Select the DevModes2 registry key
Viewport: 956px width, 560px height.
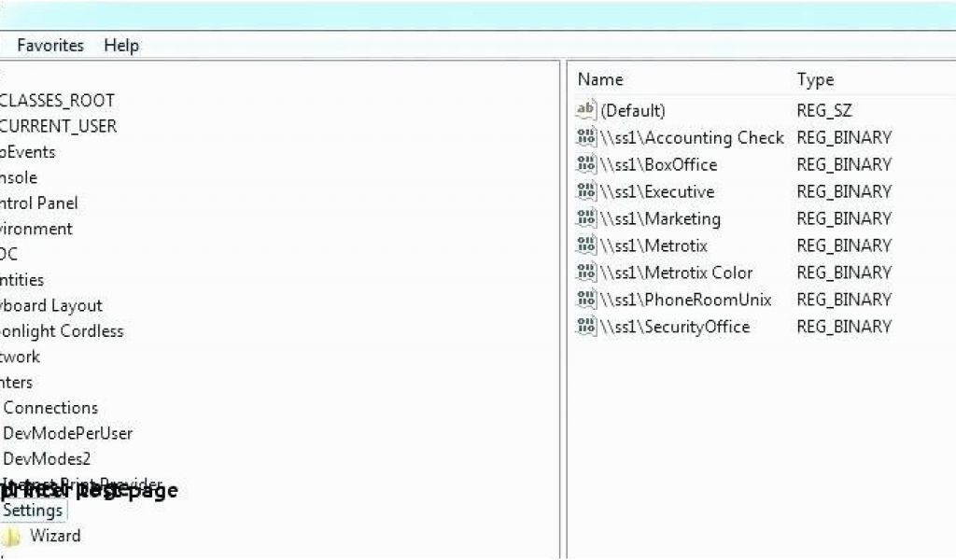click(47, 458)
